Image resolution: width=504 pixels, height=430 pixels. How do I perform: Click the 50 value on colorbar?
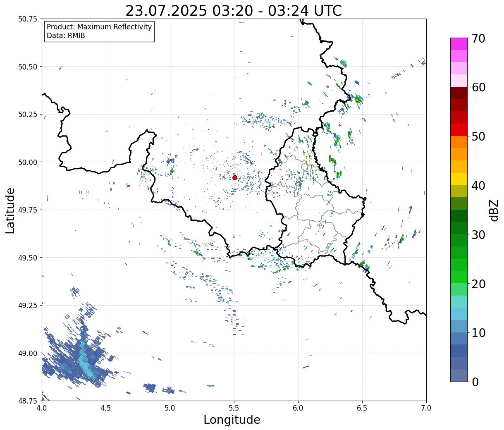pyautogui.click(x=478, y=136)
